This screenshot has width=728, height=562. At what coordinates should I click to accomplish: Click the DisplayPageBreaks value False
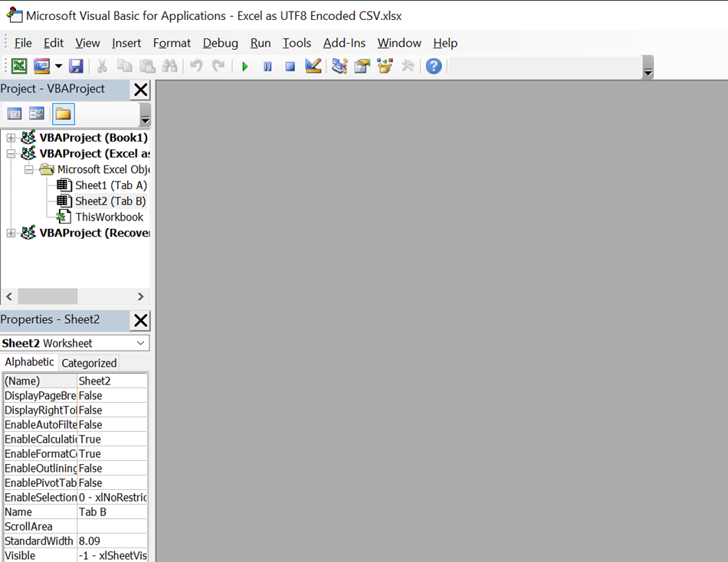coord(112,395)
